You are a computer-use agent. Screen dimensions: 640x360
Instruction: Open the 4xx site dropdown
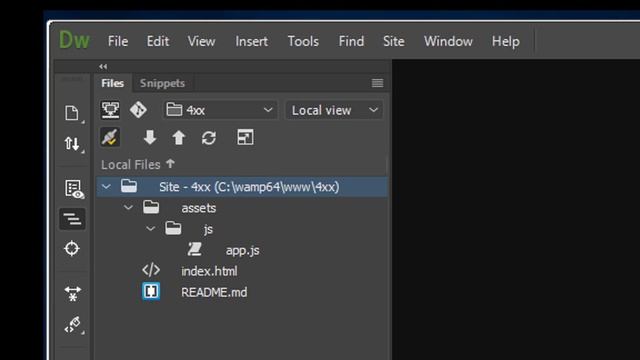click(x=220, y=110)
